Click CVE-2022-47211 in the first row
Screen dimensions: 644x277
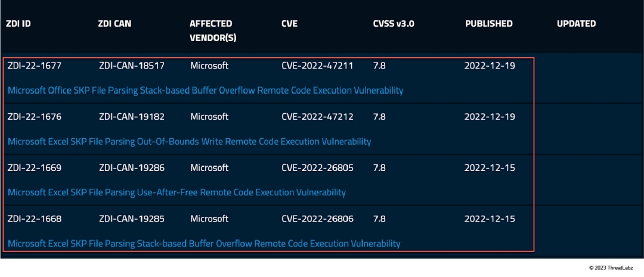(317, 66)
